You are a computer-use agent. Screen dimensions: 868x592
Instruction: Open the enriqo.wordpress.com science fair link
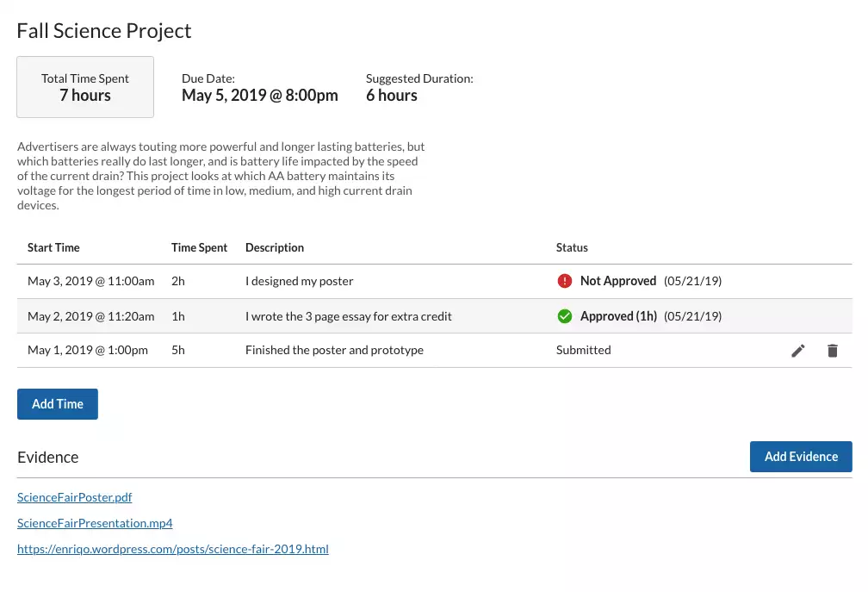pyautogui.click(x=173, y=549)
